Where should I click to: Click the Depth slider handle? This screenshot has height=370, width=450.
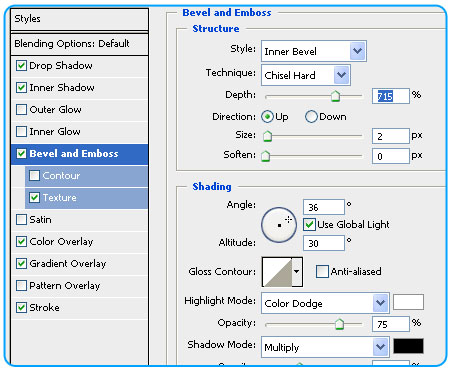(x=335, y=96)
